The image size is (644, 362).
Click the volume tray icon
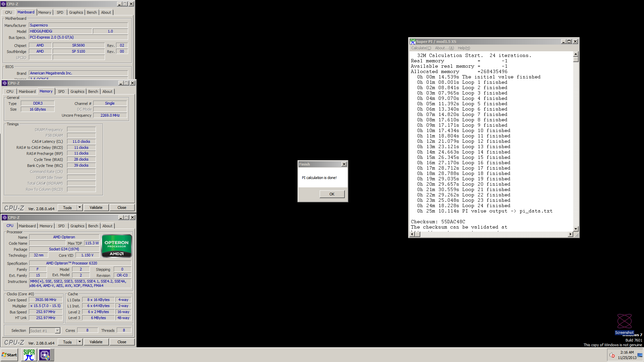(x=612, y=355)
